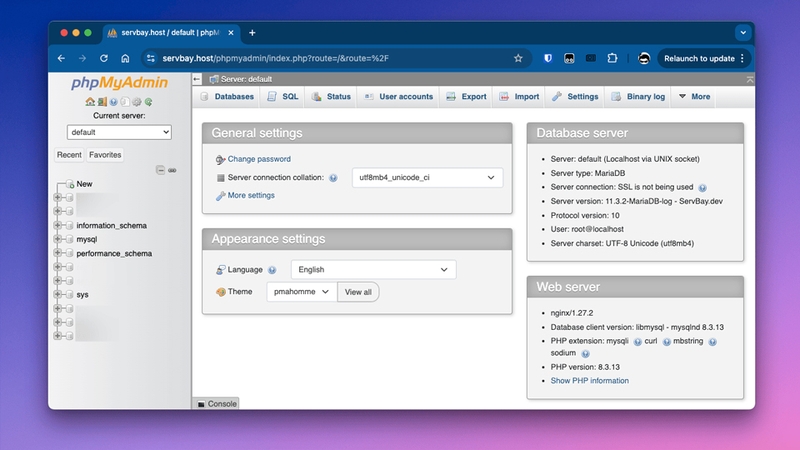Bookmark this page with star icon
The width and height of the screenshot is (800, 450).
pyautogui.click(x=518, y=58)
